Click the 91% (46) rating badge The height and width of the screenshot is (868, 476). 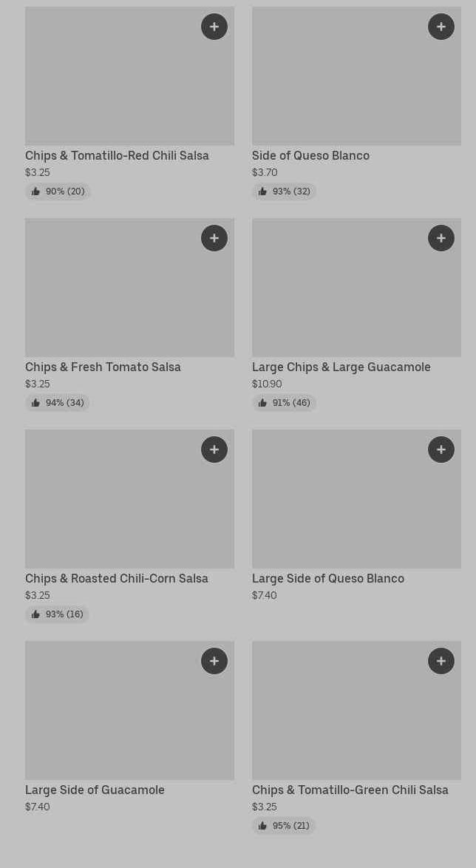(x=284, y=403)
